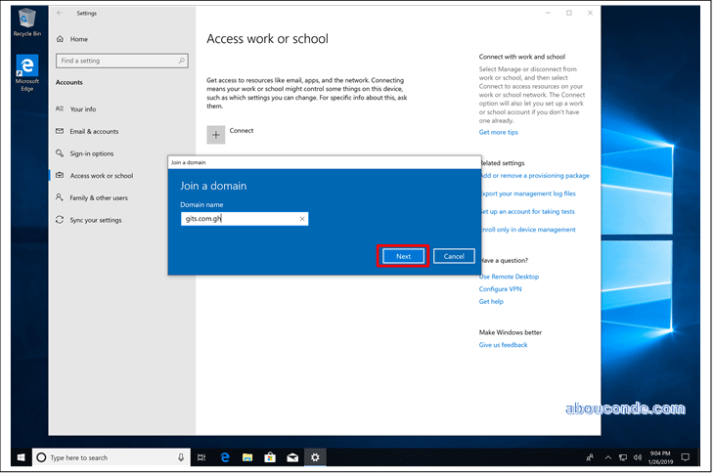Open Home in Settings sidebar
Screen dimensions: 714x473
point(78,39)
